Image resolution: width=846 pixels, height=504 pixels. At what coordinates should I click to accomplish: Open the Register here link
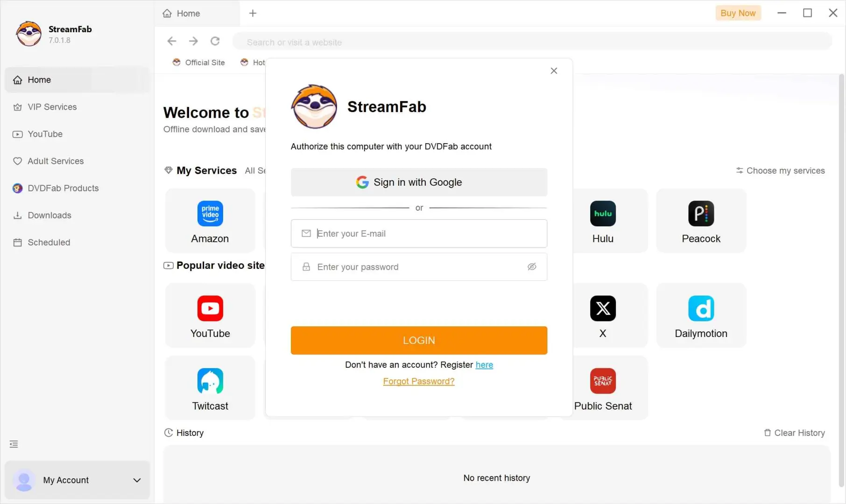(484, 365)
